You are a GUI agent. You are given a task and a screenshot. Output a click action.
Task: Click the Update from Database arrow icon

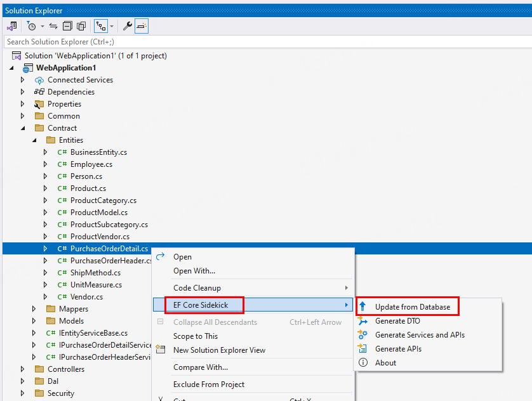point(363,307)
